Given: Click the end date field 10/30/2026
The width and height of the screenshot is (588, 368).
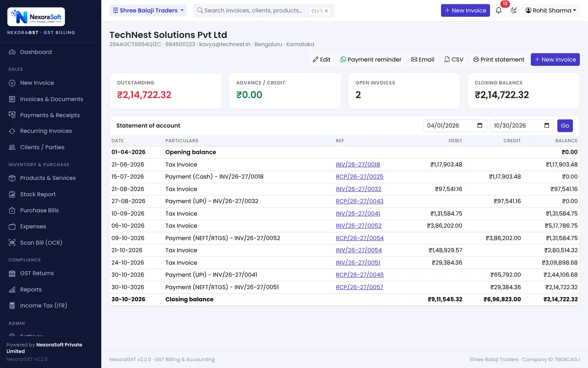Looking at the screenshot, I should (x=522, y=126).
